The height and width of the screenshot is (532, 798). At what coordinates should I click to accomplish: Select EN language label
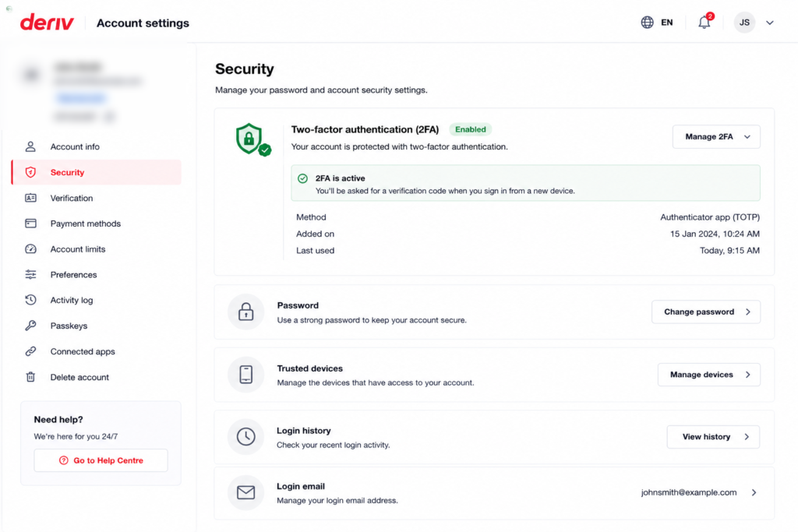[x=667, y=23]
